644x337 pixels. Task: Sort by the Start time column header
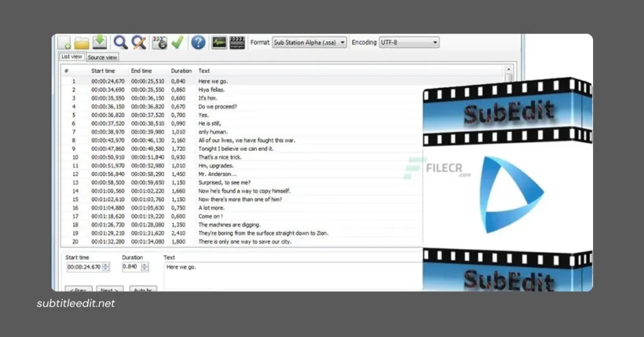click(x=103, y=71)
